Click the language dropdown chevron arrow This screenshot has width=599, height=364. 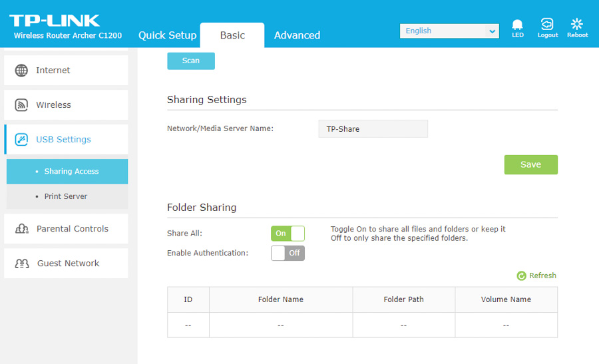click(493, 31)
